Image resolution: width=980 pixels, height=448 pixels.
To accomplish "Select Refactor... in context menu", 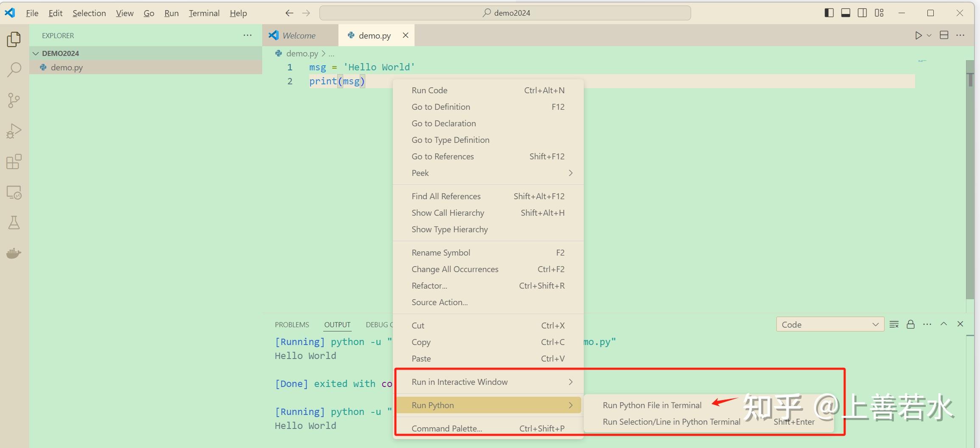I will 488,286.
